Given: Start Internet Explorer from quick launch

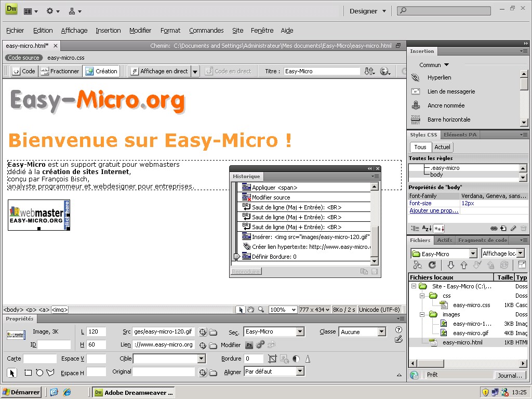Looking at the screenshot, I should (67, 392).
